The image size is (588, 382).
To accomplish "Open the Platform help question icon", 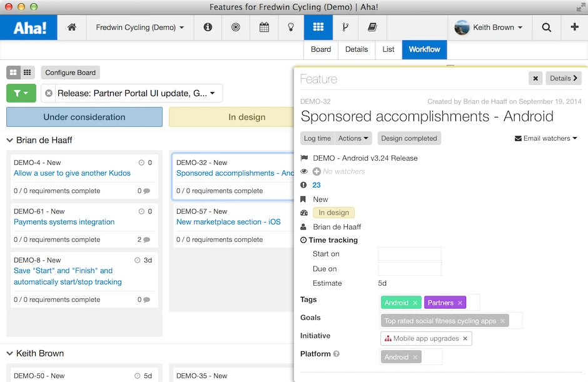I will point(337,353).
